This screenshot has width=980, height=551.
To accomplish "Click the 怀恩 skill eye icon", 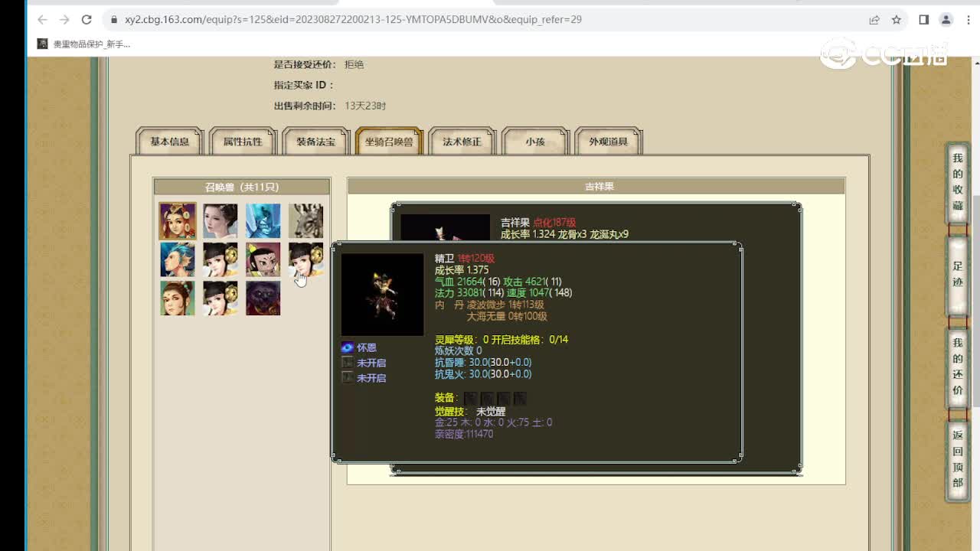I will [x=348, y=347].
